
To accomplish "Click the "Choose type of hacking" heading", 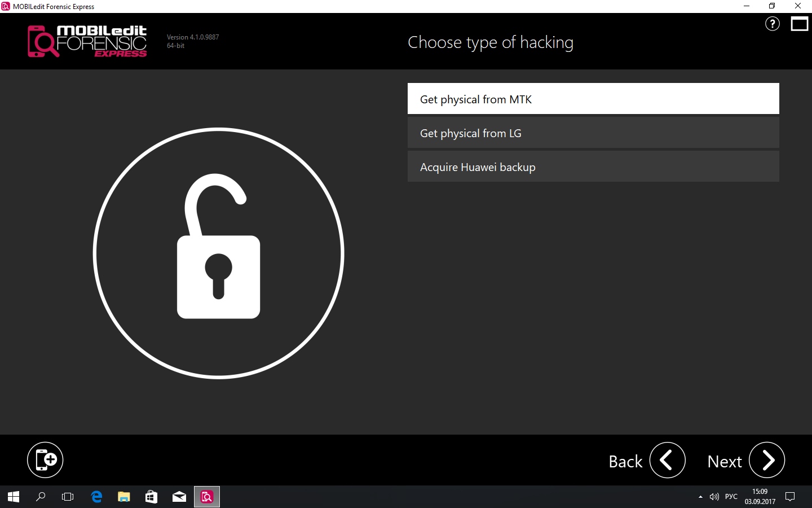I will click(x=491, y=43).
